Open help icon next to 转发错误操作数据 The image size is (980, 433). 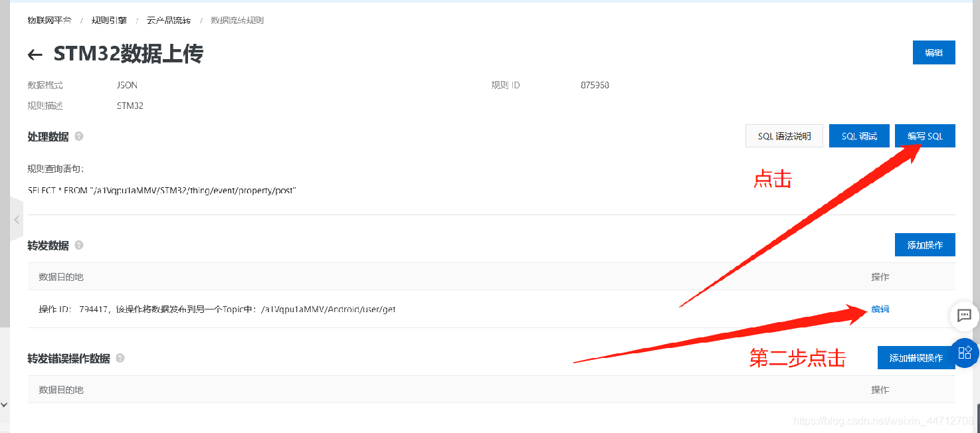(x=120, y=358)
